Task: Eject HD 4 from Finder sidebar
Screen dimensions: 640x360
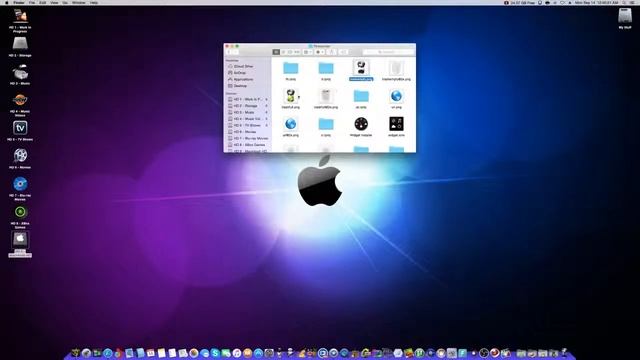Action: pos(267,119)
